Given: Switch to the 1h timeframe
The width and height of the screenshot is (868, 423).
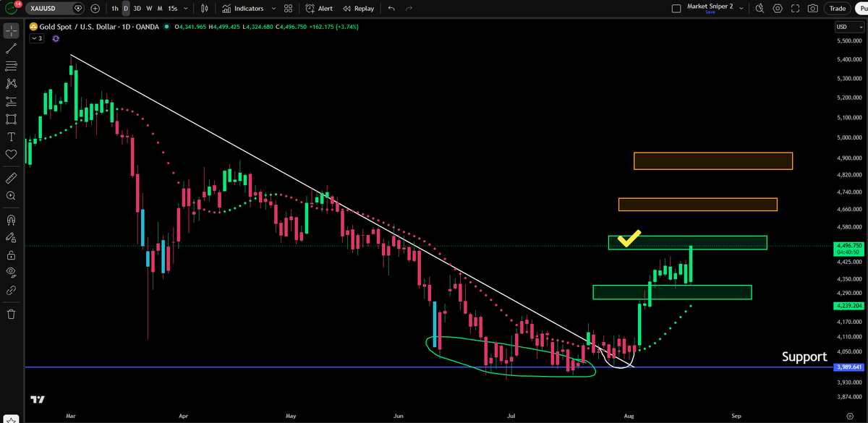Looking at the screenshot, I should click(114, 9).
